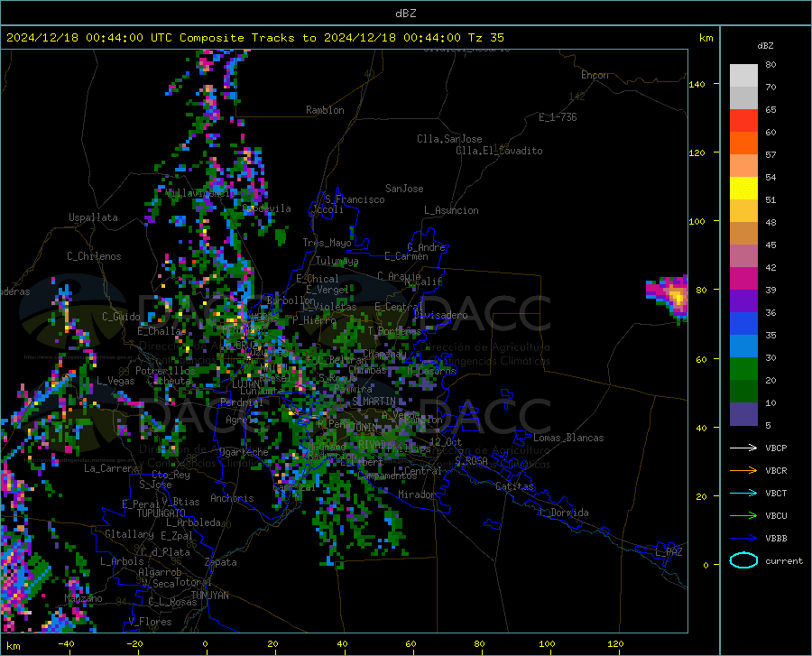Click the 'L_Dormida' map label
Viewport: 812px width, 656px height.
tap(564, 513)
